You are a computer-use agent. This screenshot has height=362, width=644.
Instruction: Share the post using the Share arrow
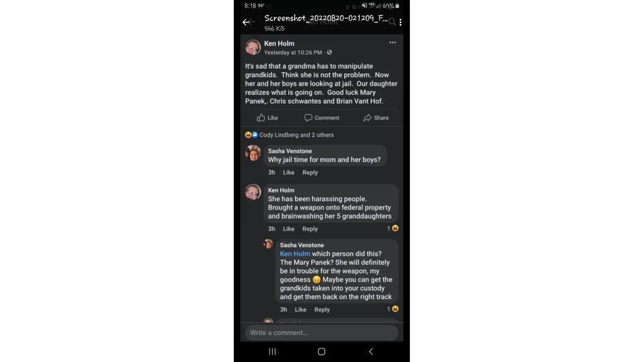click(376, 118)
